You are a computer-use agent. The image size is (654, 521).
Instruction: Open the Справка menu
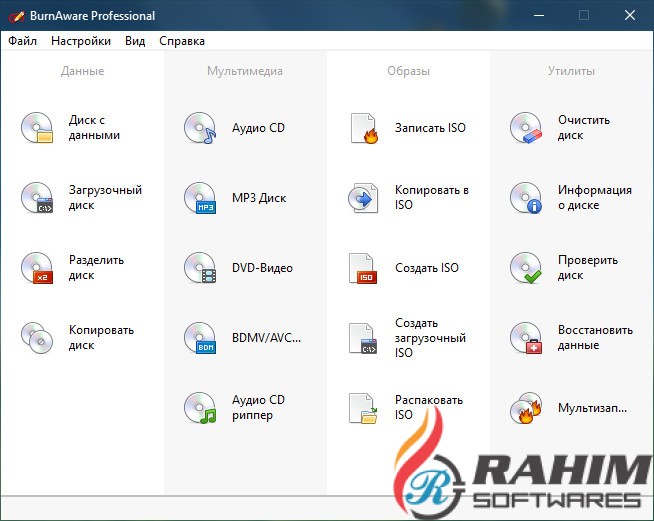(182, 41)
